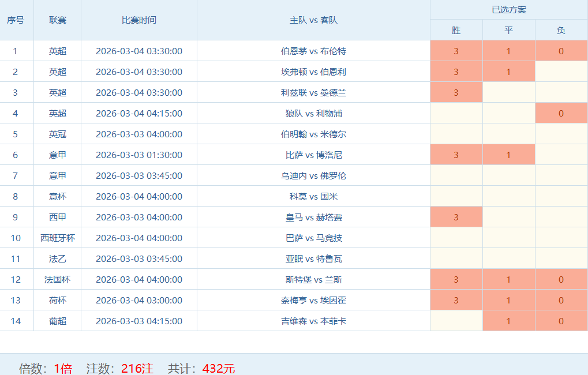Select the 平 cell for 科莫 vs 国米

508,196
